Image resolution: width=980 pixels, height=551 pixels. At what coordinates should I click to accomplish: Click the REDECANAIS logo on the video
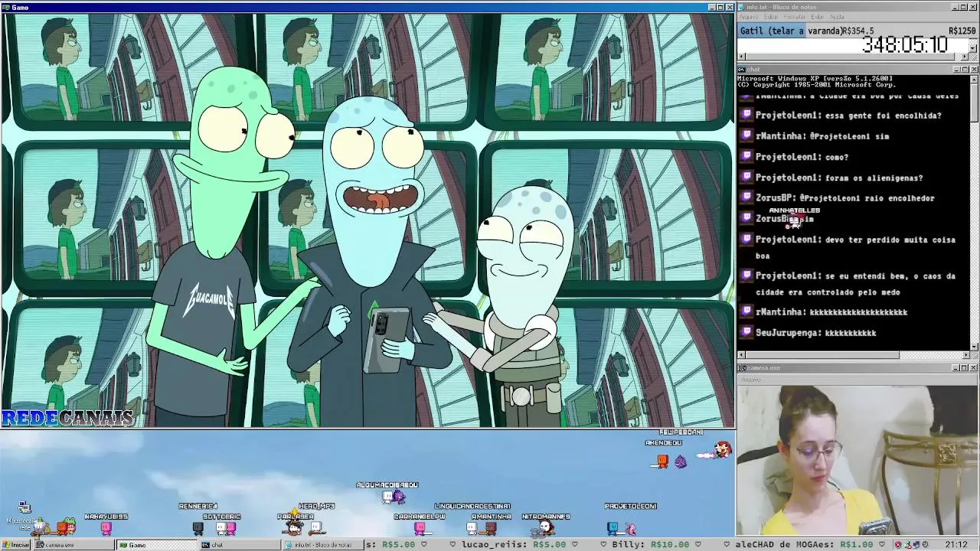67,418
